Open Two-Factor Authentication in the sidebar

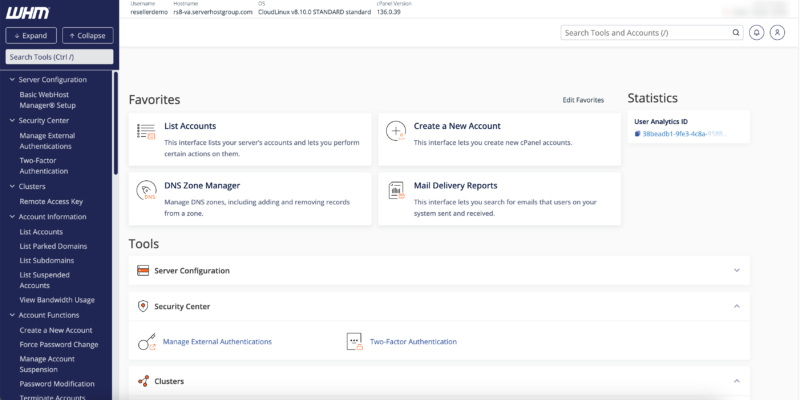tap(43, 166)
